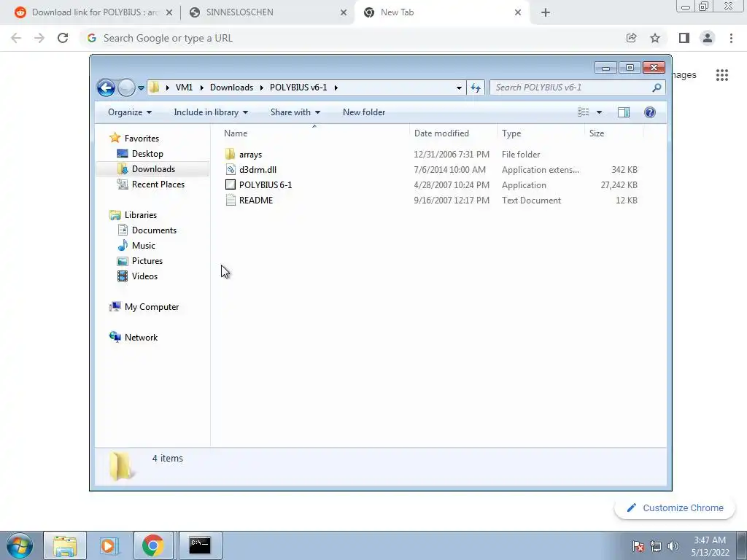Screen dimensions: 747x560
Task: Select the d3drm.dll file icon
Action: pyautogui.click(x=231, y=169)
